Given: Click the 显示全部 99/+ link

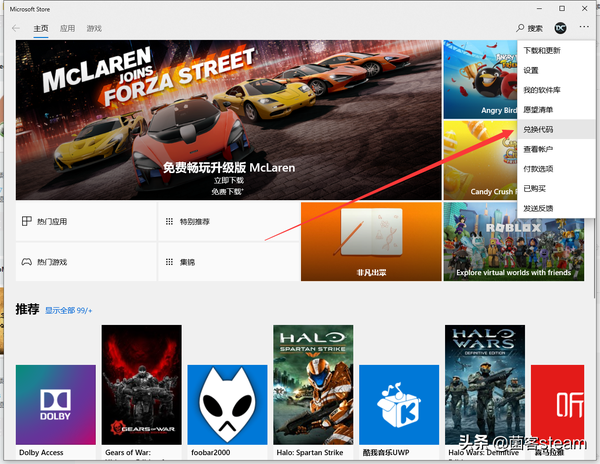Looking at the screenshot, I should (68, 310).
